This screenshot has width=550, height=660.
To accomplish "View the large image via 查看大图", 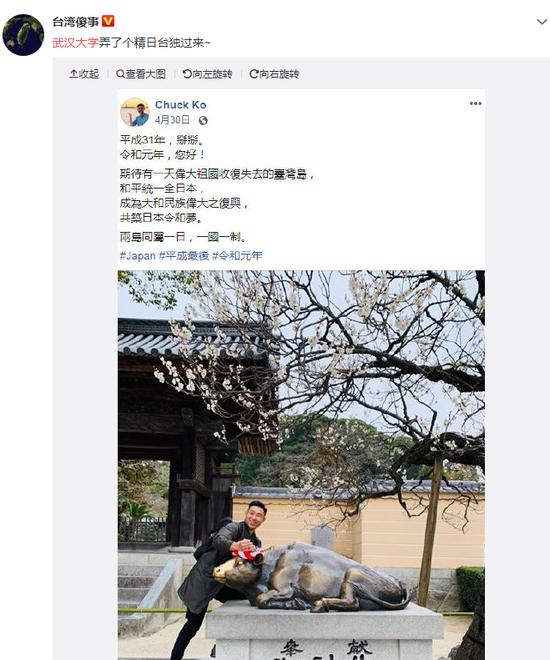I will click(x=141, y=74).
